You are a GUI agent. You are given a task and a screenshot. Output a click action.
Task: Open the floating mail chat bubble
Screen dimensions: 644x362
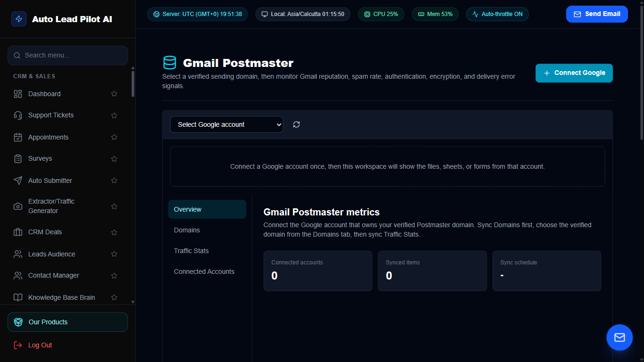619,337
